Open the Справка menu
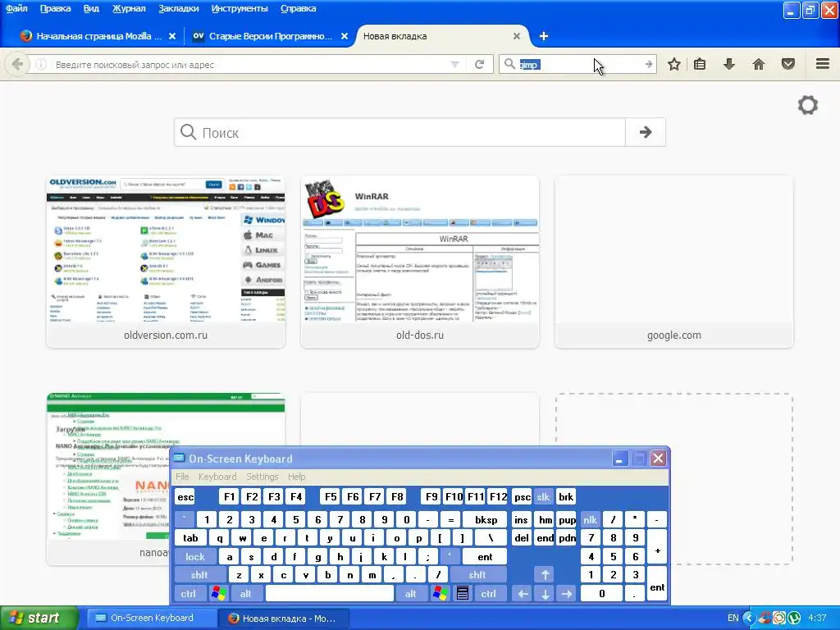The width and height of the screenshot is (840, 630). point(299,8)
